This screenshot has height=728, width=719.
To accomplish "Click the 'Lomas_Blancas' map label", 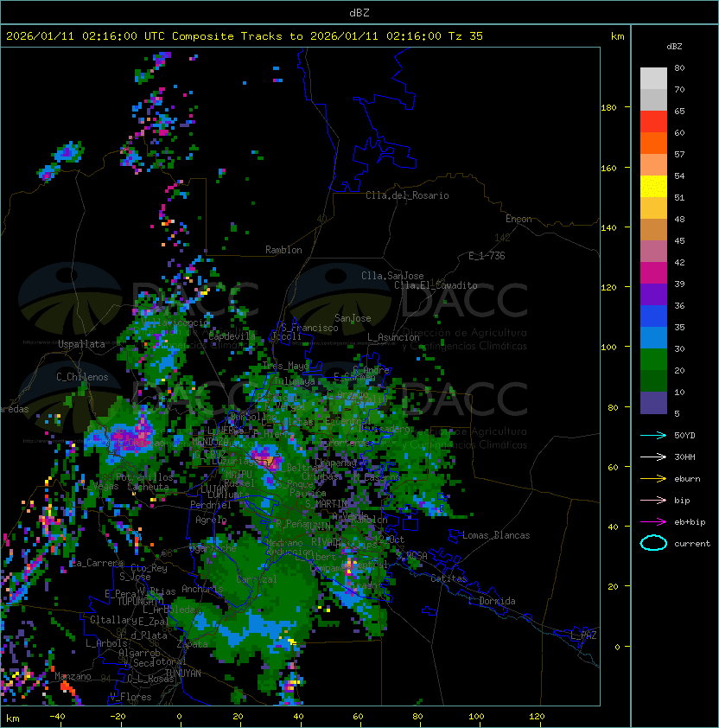I will pyautogui.click(x=496, y=535).
